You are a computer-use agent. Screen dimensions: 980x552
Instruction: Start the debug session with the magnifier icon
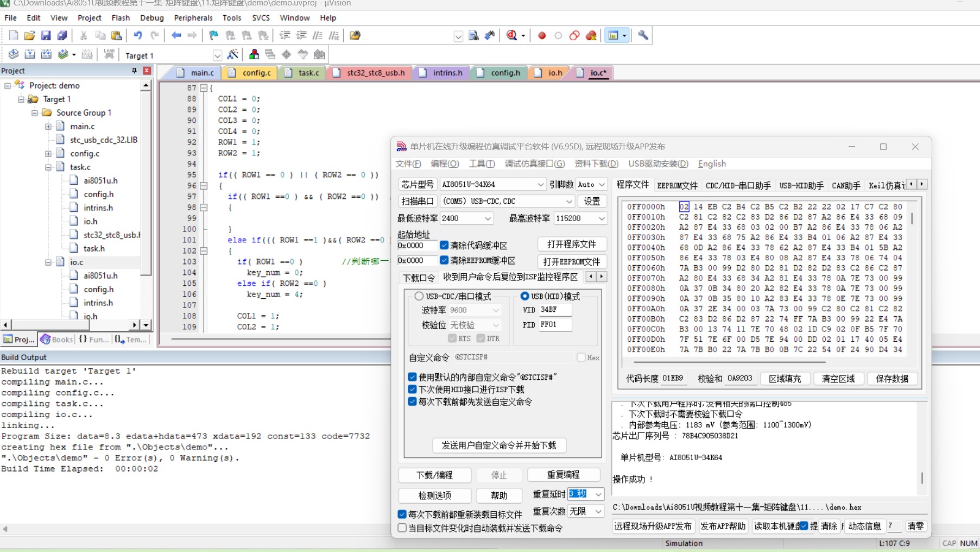coord(511,36)
